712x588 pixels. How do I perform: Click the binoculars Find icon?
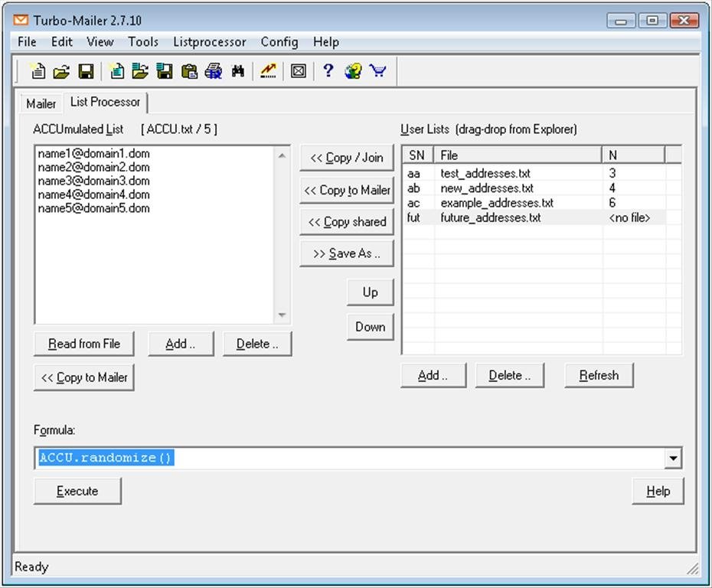click(238, 71)
